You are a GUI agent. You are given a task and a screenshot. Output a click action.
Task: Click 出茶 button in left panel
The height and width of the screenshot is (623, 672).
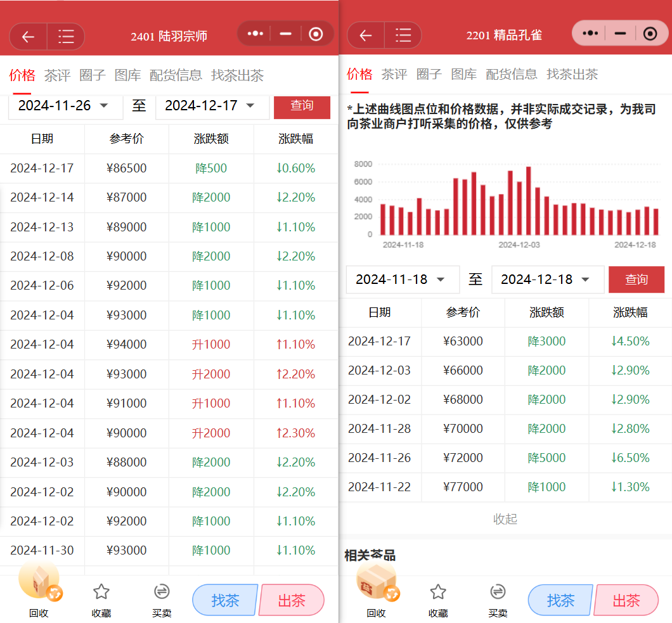[x=292, y=600]
